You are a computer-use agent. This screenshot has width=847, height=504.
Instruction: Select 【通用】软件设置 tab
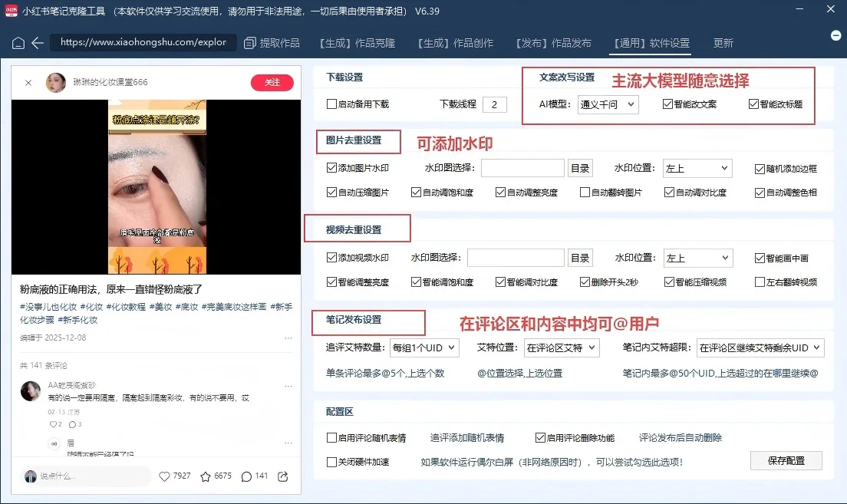(651, 43)
